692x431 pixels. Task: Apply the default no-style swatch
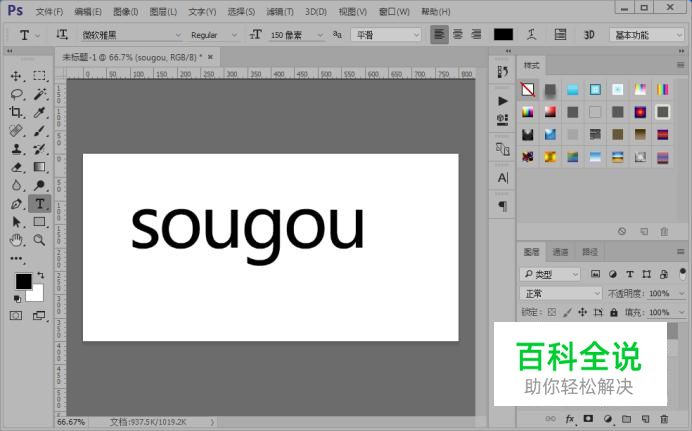tap(528, 90)
